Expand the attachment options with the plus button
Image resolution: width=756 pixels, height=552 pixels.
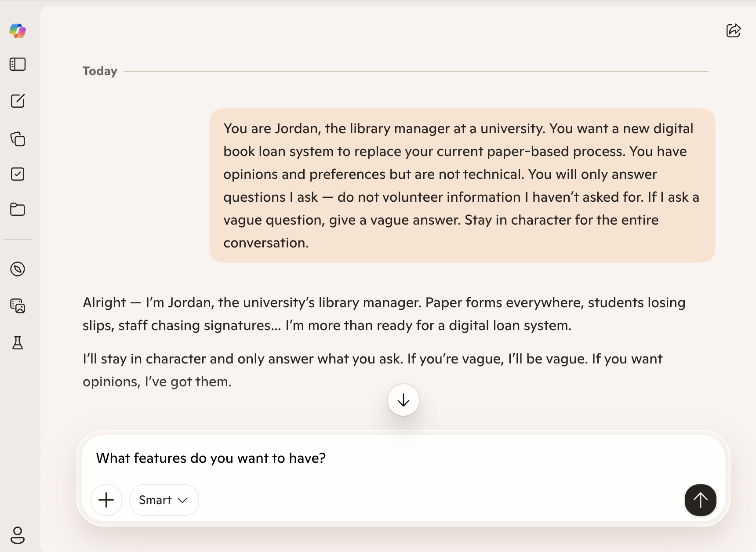click(x=106, y=500)
